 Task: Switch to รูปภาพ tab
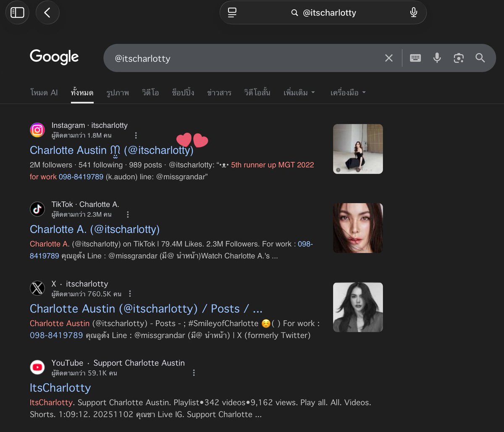tap(118, 92)
